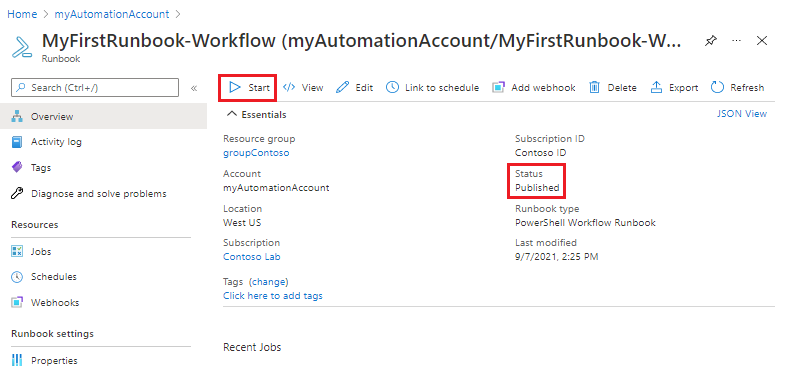Click the Schedules clock icon in sidebar
785x370 pixels.
tap(17, 277)
